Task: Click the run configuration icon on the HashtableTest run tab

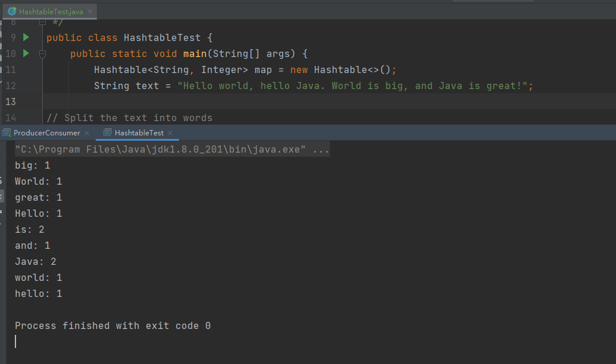Action: tap(108, 132)
